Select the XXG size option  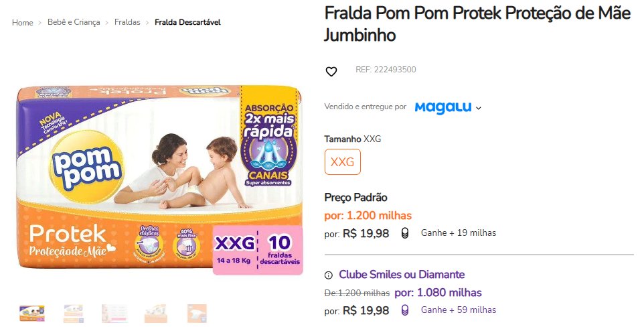[x=343, y=161]
